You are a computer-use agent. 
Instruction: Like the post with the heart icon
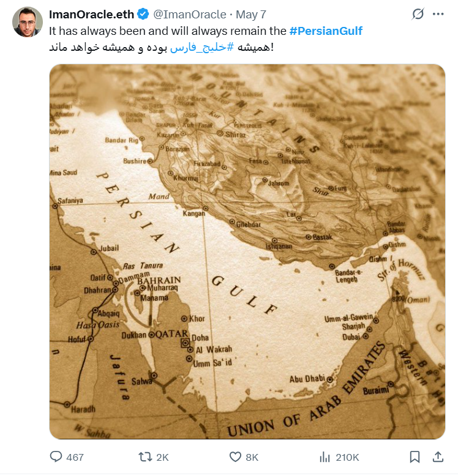(235, 456)
